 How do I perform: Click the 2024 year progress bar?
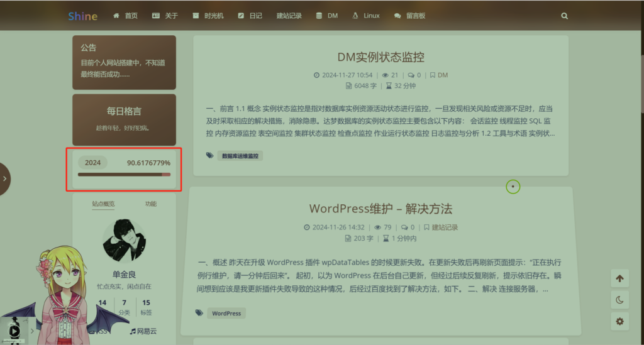(x=124, y=175)
